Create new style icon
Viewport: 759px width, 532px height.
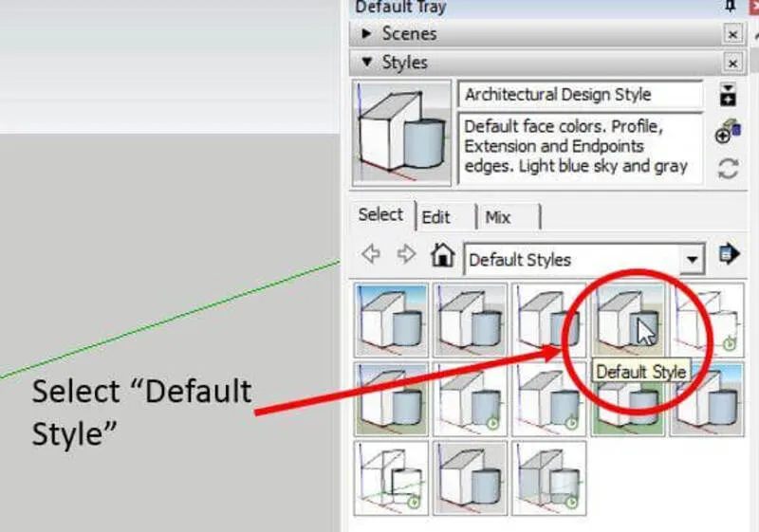point(728,132)
